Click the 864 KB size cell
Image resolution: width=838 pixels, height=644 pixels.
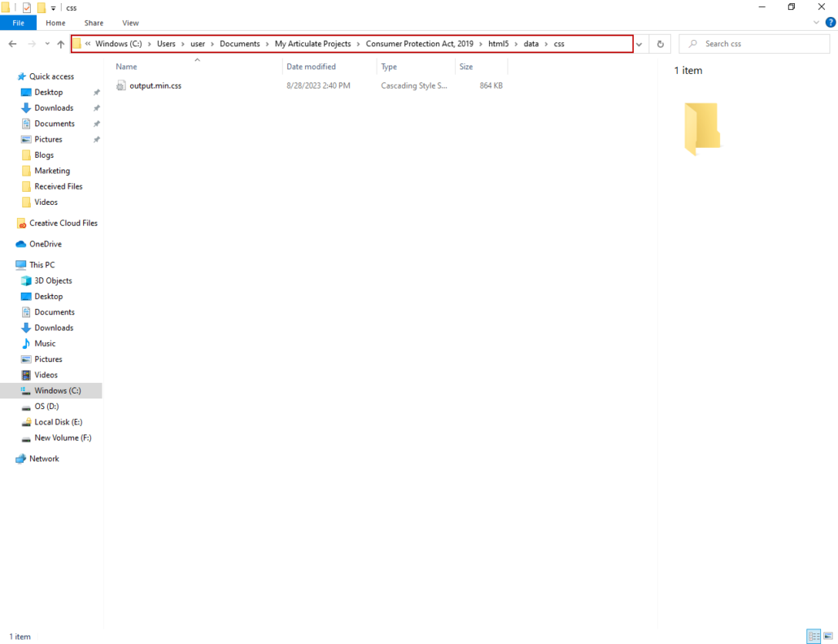491,85
